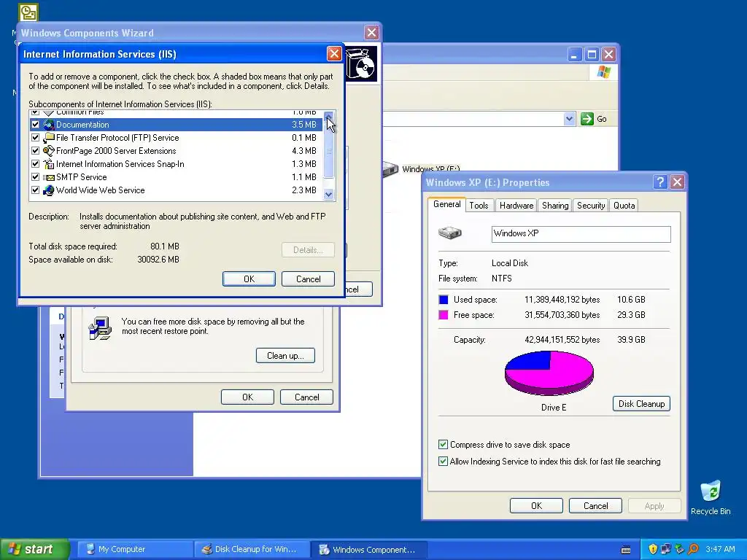Click the network computers tray icon
This screenshot has height=560, width=747.
tap(666, 549)
